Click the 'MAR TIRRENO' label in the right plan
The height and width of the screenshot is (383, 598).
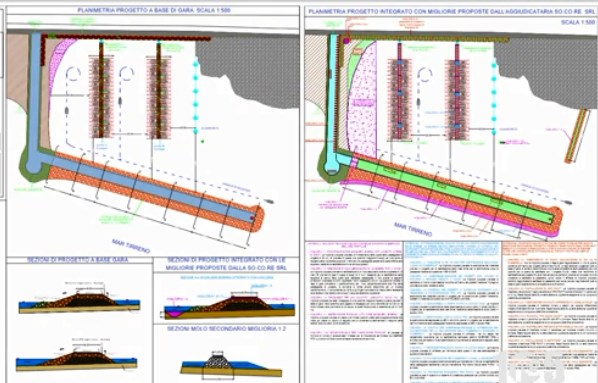(x=413, y=230)
